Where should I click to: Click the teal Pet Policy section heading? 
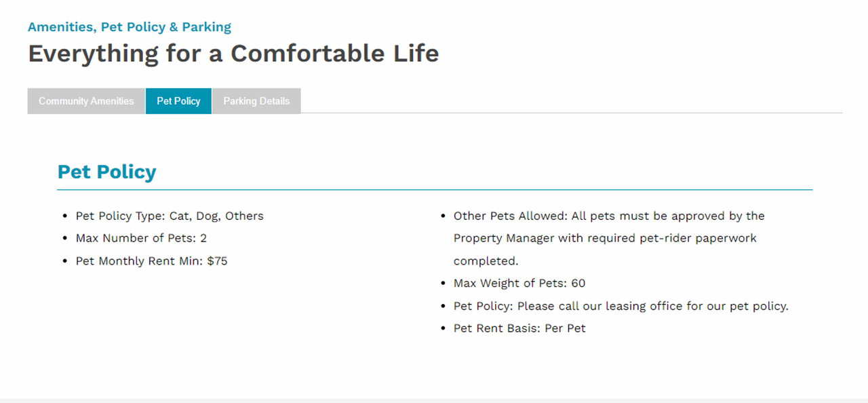click(106, 172)
